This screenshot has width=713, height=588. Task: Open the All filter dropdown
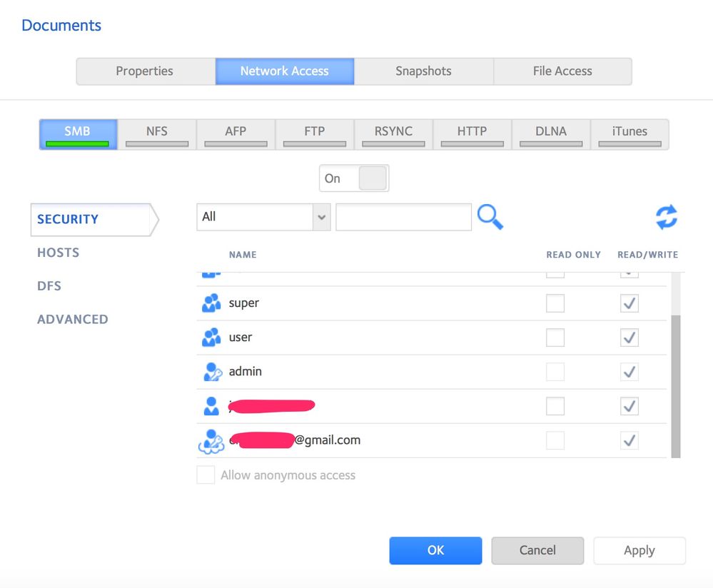[263, 217]
